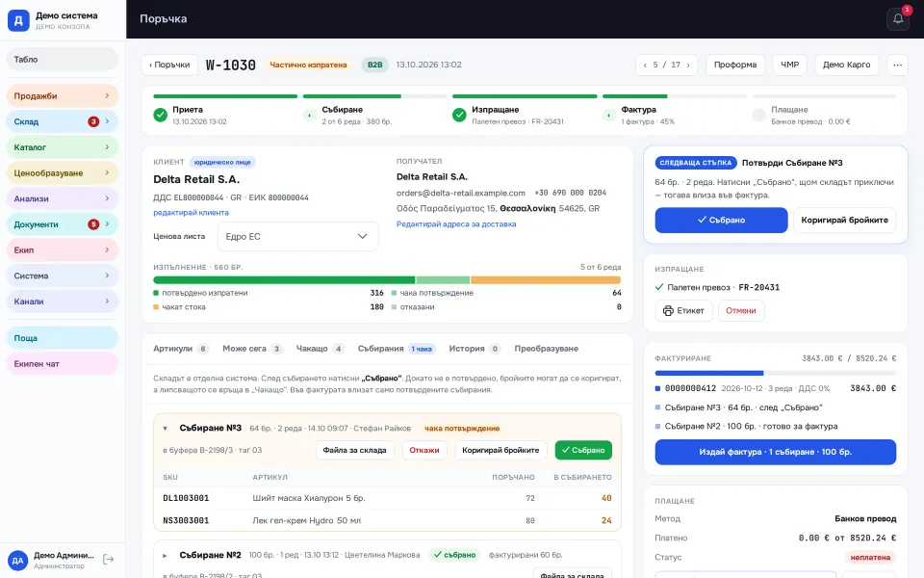Switch to the Може сега tab

(x=253, y=349)
